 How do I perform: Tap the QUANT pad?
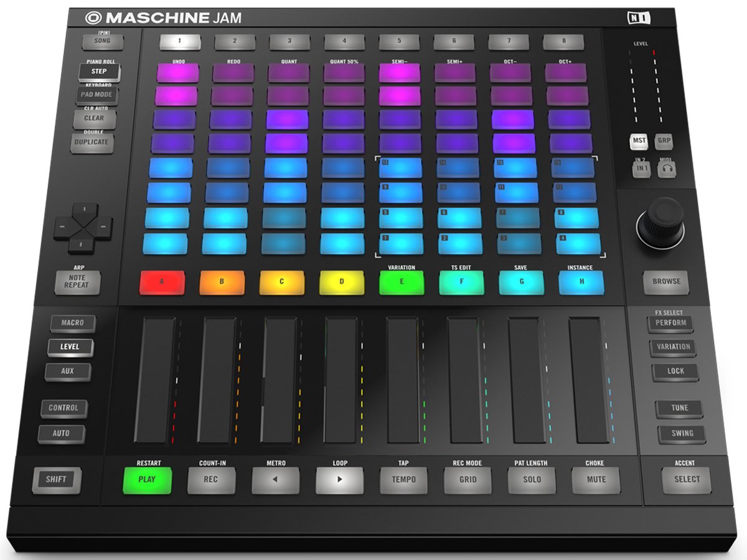289,73
